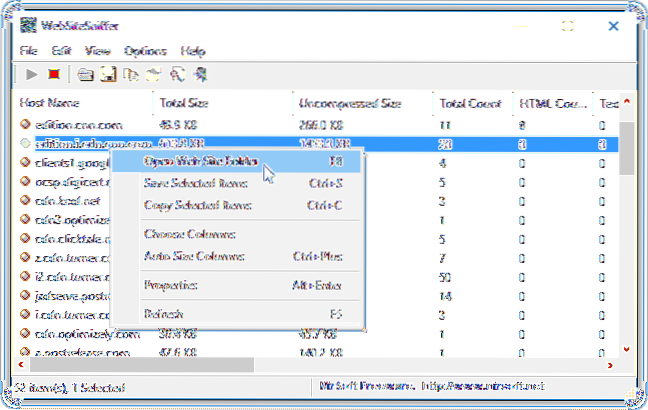Click the Start Capture play icon
The image size is (648, 410).
(x=32, y=73)
